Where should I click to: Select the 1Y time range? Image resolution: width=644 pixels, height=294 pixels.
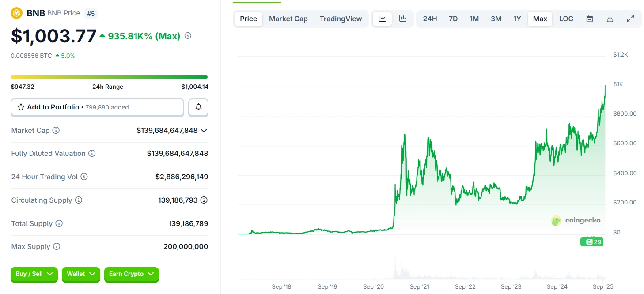(517, 19)
